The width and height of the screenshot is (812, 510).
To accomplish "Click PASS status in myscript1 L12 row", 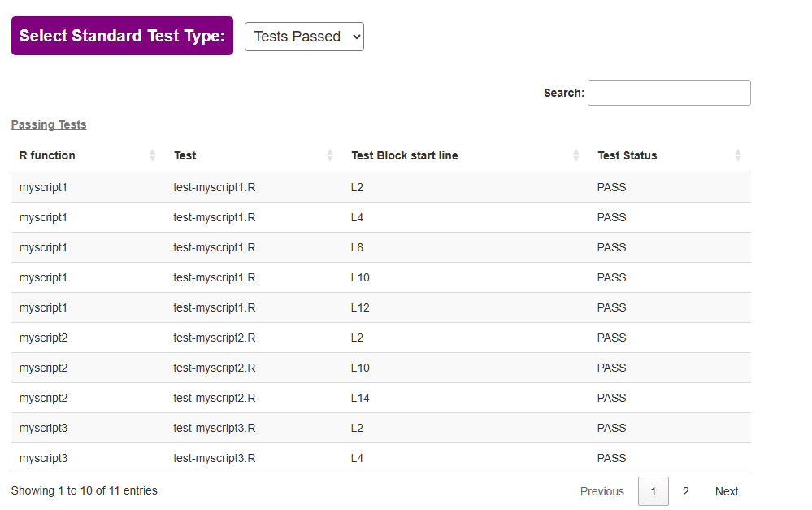I will point(611,307).
